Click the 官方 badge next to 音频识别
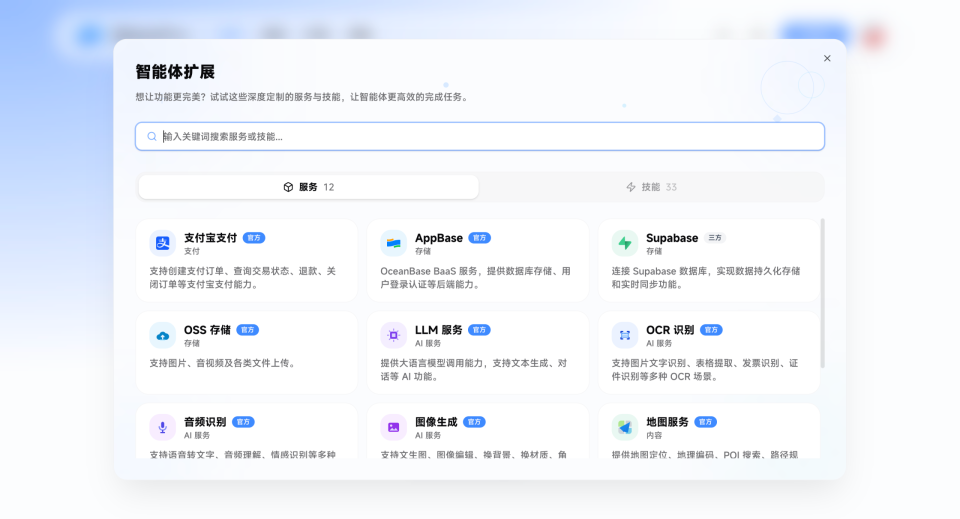Image resolution: width=960 pixels, height=519 pixels. coord(243,422)
